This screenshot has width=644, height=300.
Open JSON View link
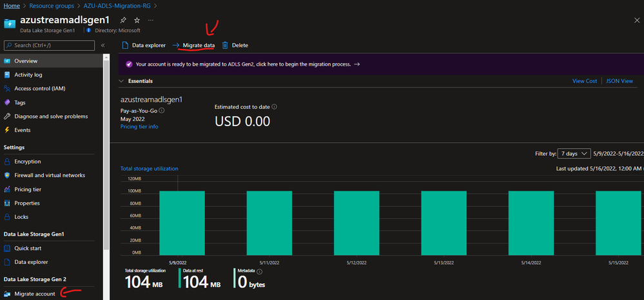620,81
